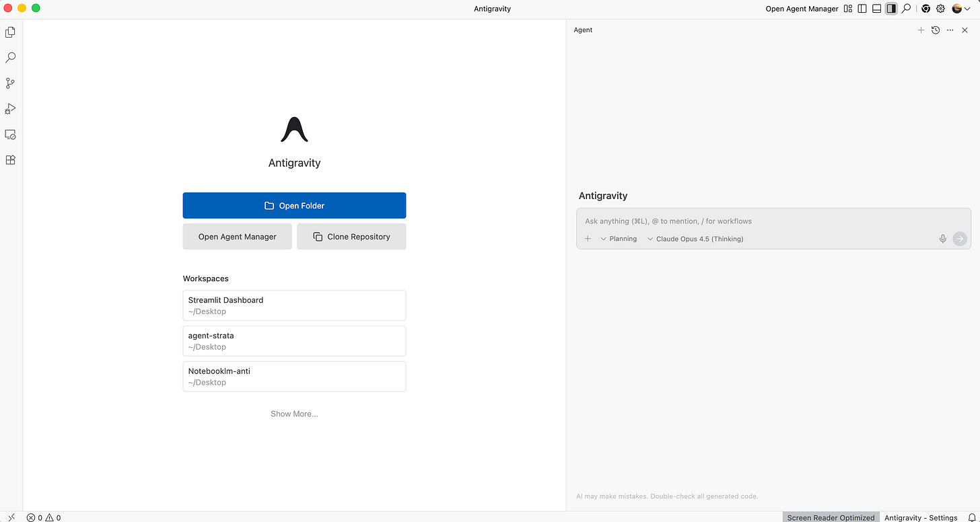Click the Antigravity logo on welcome page
Screen dimensions: 980x522
[294, 129]
